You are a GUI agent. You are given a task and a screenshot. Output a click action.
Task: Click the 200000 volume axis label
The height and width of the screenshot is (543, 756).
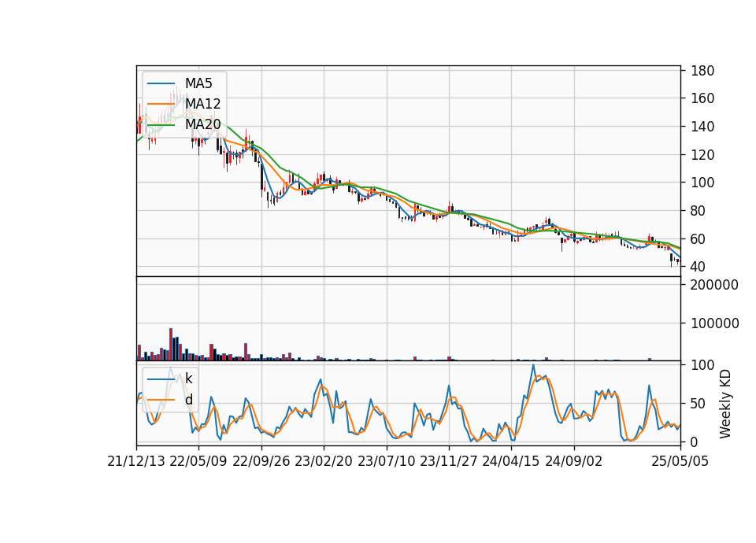tap(714, 285)
